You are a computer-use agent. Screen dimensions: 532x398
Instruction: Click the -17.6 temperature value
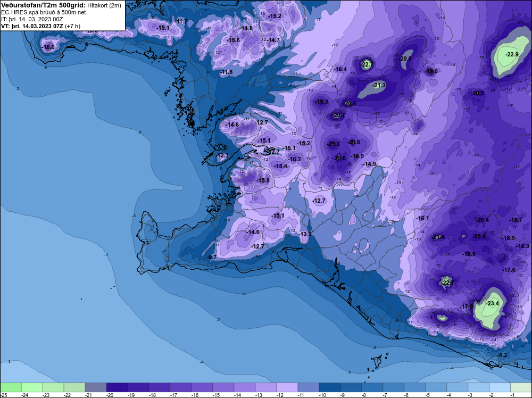[509, 270]
